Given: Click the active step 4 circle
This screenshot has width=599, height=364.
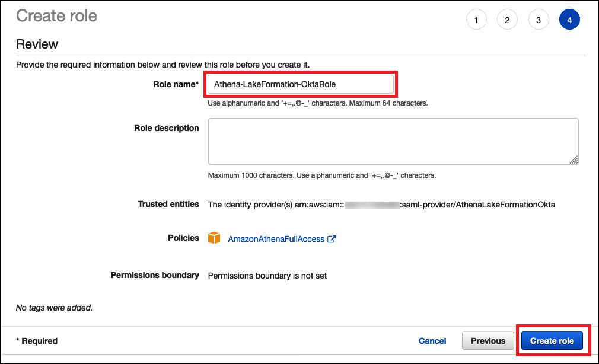Looking at the screenshot, I should [x=569, y=20].
